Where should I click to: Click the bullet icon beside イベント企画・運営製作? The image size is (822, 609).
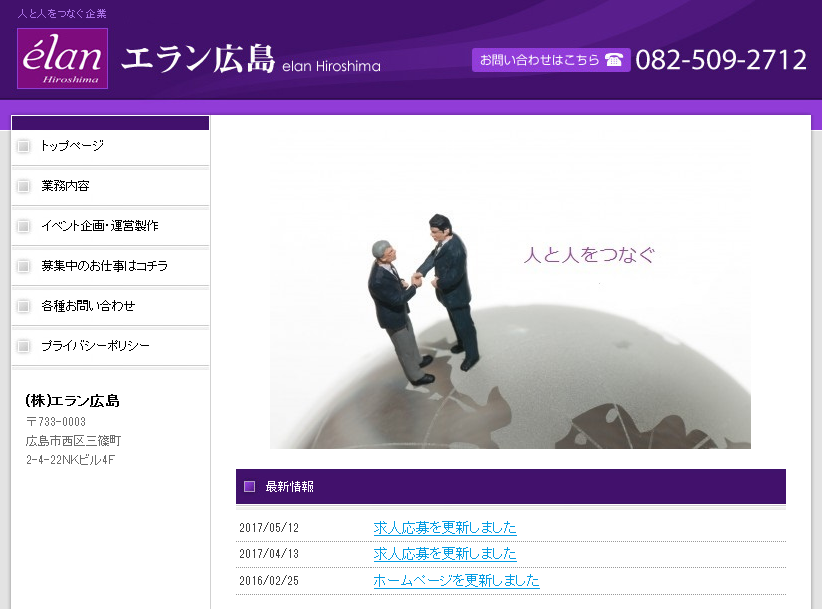pyautogui.click(x=24, y=226)
